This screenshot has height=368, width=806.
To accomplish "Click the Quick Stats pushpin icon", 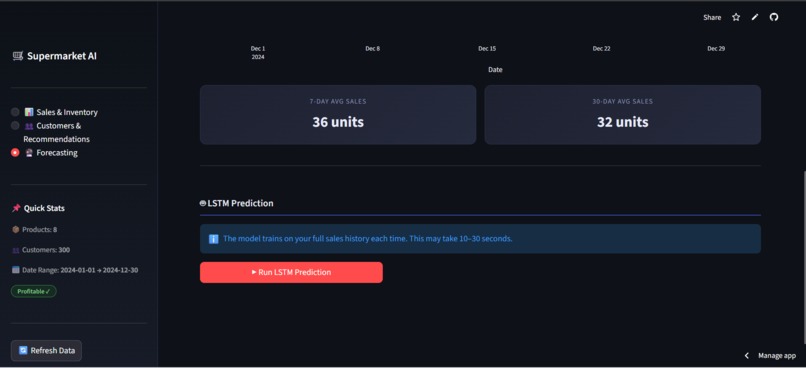I will pos(16,208).
